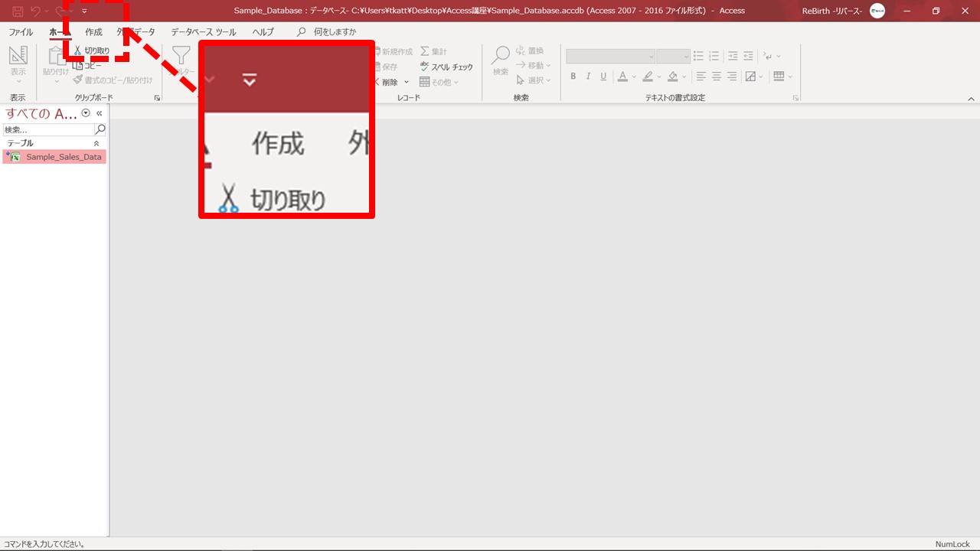Viewport: 980px width, 551px height.
Task: Click the Save icon in quick access toolbar
Action: [x=17, y=11]
